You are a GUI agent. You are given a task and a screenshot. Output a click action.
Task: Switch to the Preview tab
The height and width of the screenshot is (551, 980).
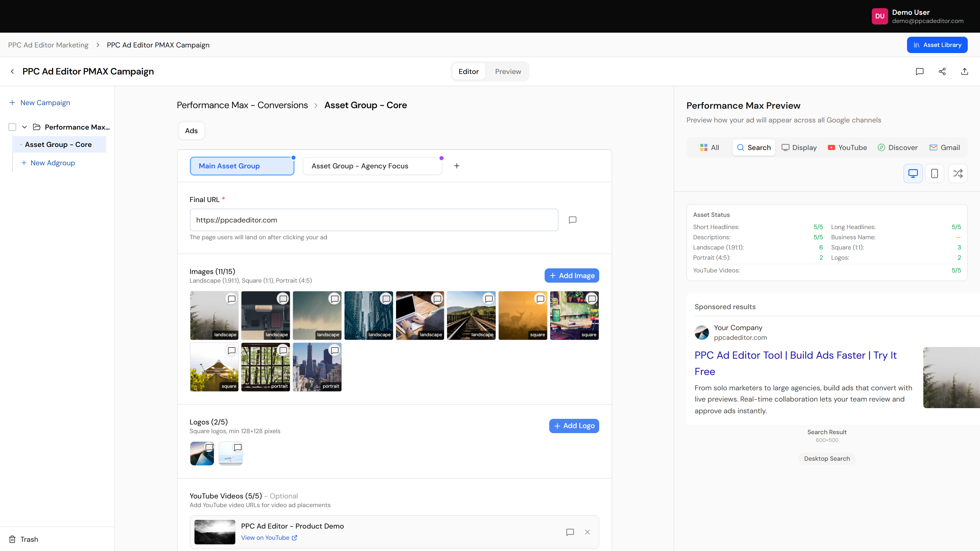pos(508,71)
